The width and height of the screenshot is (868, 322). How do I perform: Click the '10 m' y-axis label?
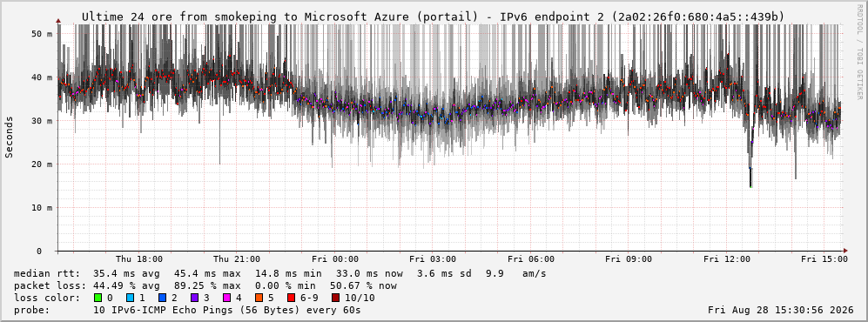(x=42, y=207)
